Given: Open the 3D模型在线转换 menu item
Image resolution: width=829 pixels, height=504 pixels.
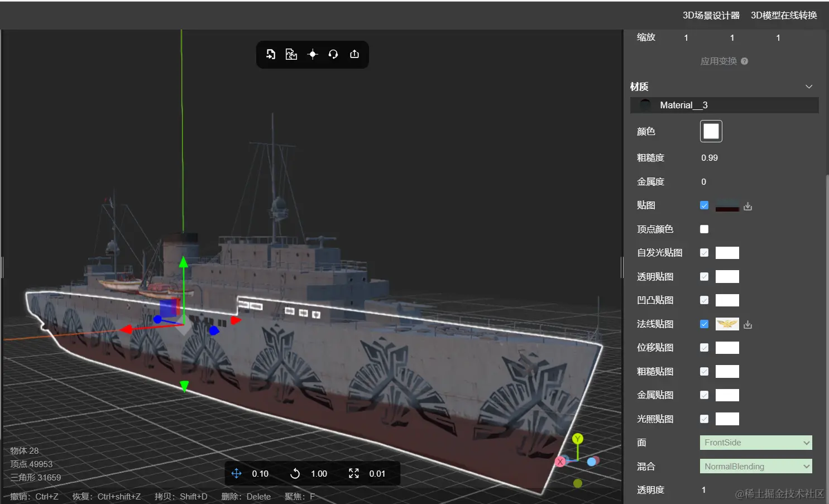Looking at the screenshot, I should pyautogui.click(x=784, y=15).
